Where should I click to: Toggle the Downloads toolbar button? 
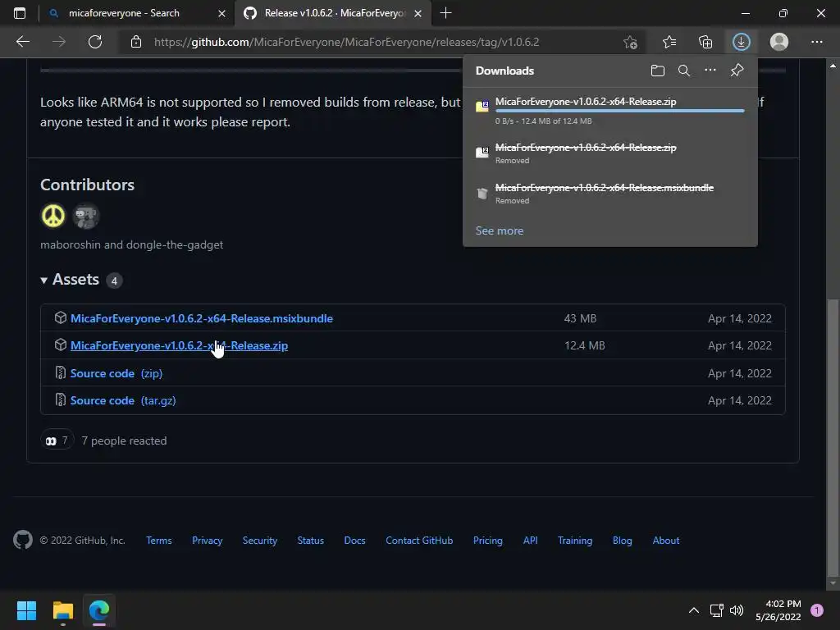(742, 42)
